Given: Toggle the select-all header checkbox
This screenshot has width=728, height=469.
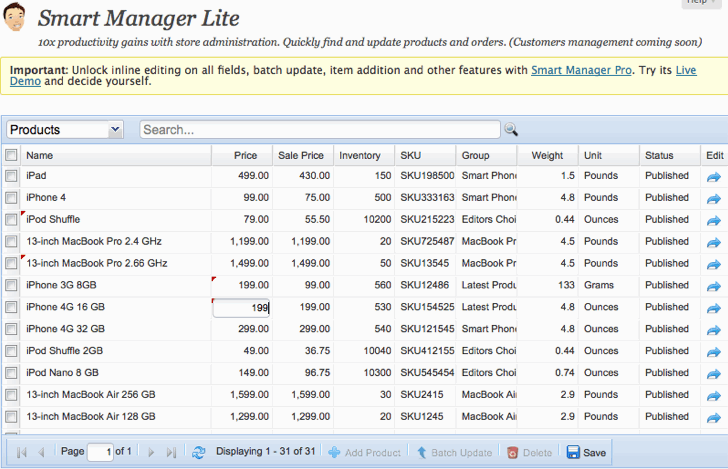Looking at the screenshot, I should (11, 155).
